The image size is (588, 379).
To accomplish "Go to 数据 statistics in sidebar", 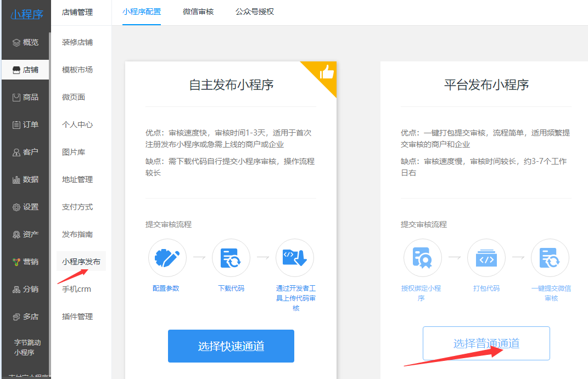I will (x=25, y=179).
